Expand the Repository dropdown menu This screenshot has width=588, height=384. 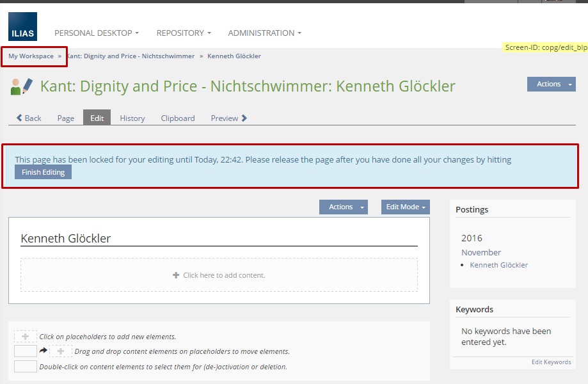point(184,33)
